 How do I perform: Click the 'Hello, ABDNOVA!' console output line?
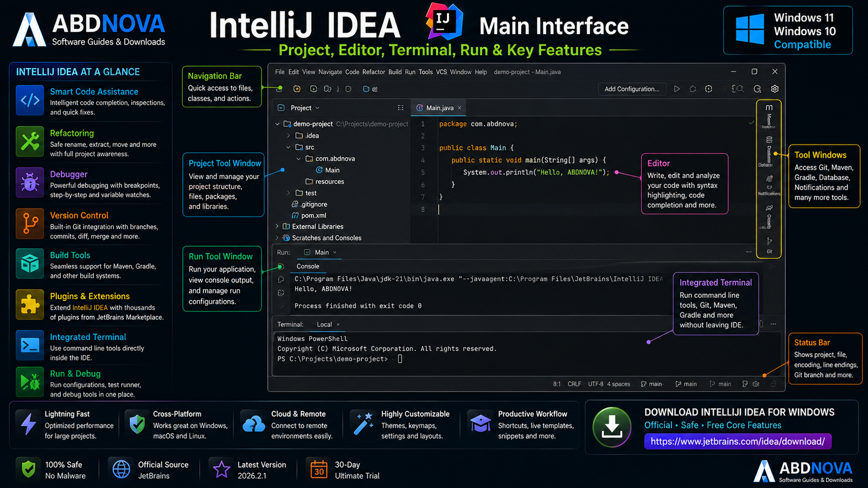pyautogui.click(x=323, y=289)
